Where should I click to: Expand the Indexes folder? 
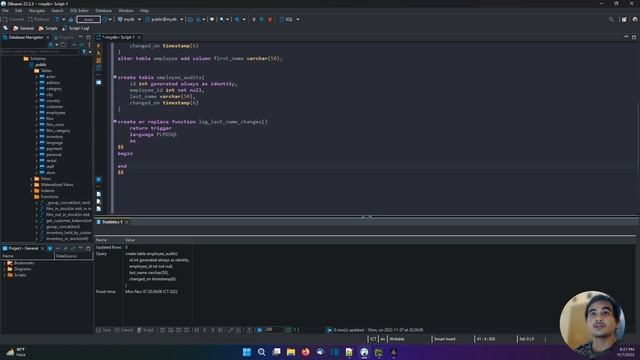click(x=31, y=191)
